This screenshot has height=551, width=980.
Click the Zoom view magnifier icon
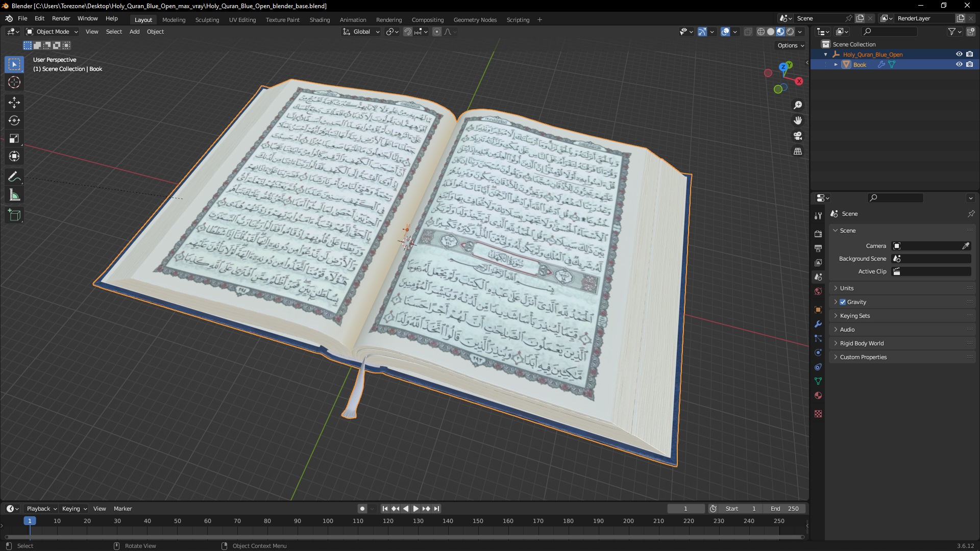(798, 105)
